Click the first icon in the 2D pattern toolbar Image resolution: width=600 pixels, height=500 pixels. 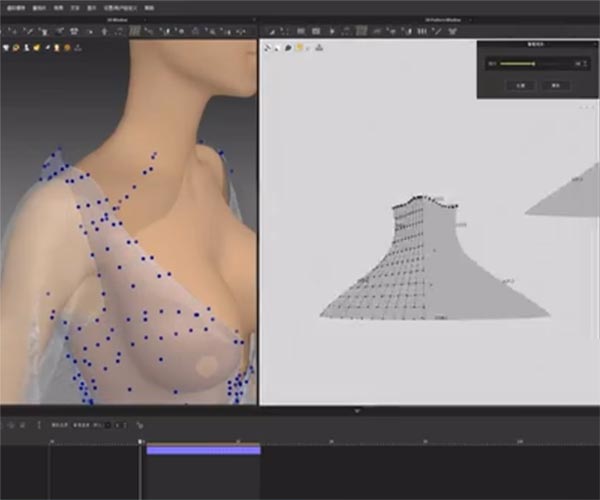tap(269, 31)
